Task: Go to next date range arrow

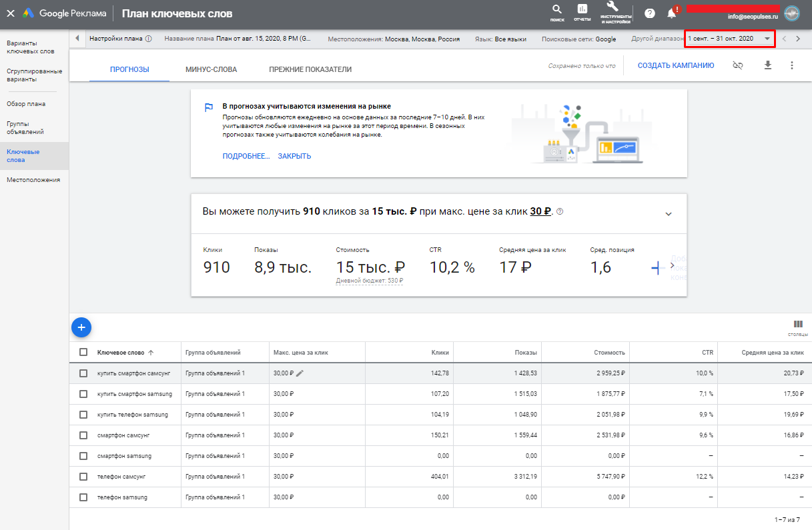Action: (x=798, y=39)
